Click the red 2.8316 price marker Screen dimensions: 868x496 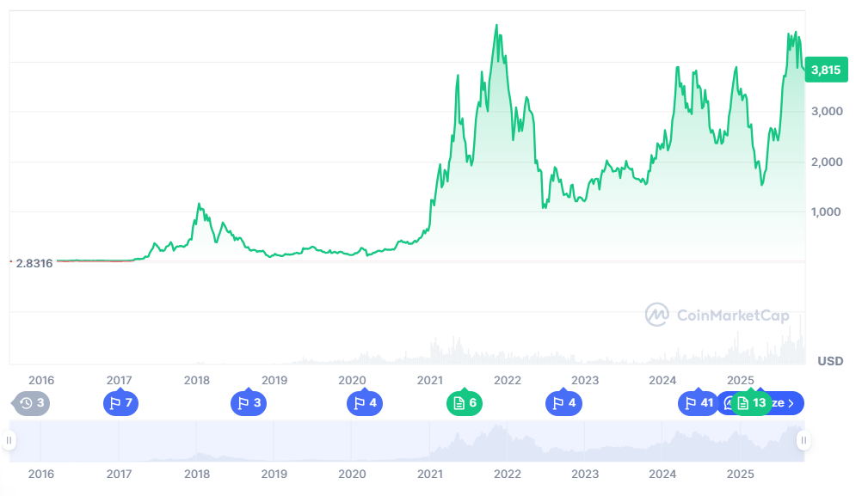click(33, 263)
